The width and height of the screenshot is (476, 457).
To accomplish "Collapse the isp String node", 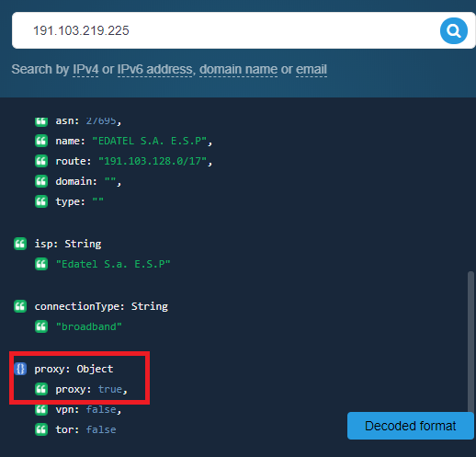I will [68, 244].
